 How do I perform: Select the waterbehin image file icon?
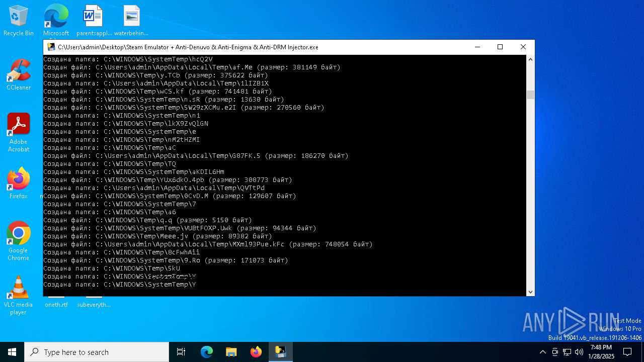[x=131, y=21]
